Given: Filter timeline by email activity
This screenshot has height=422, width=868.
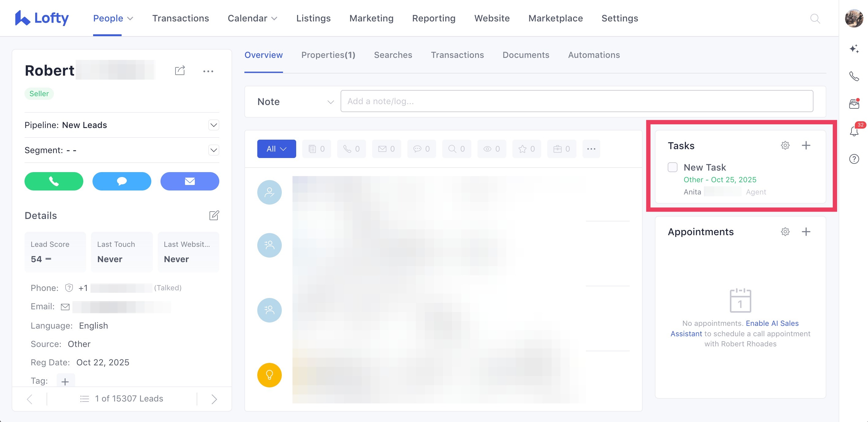Looking at the screenshot, I should [x=386, y=149].
